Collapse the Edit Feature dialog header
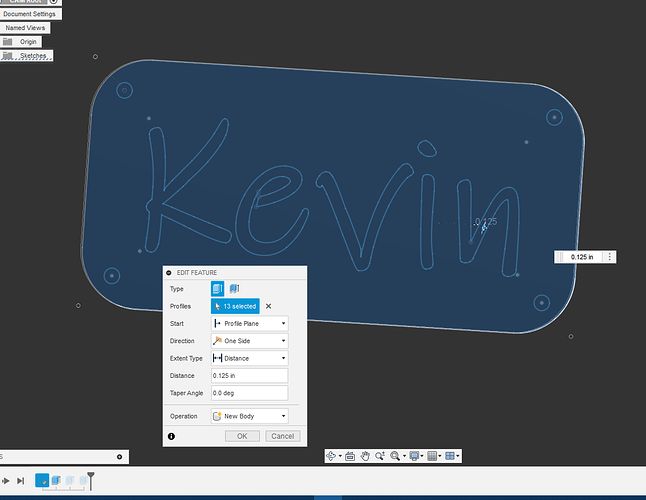Viewport: 646px width, 500px height. pos(169,273)
